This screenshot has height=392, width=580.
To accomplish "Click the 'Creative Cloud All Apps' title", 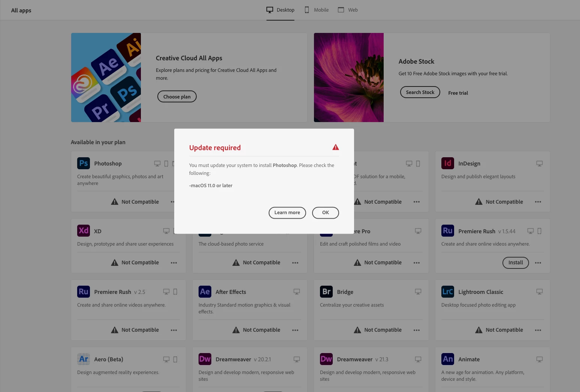I will (x=189, y=58).
